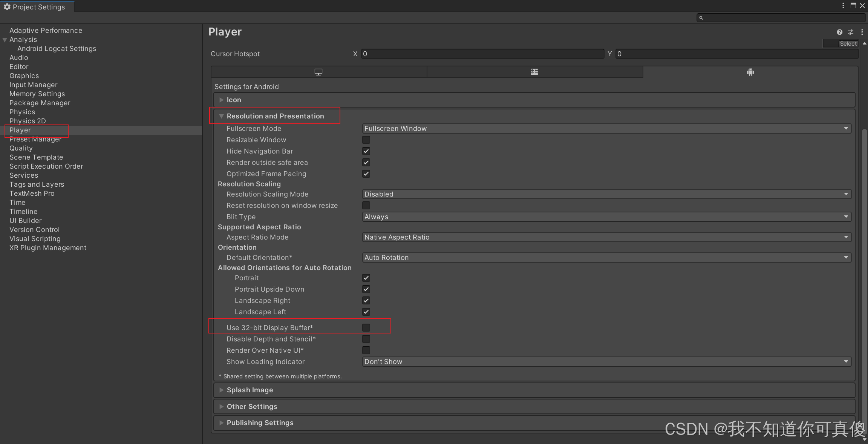Open the Default Orientation dropdown

(606, 258)
